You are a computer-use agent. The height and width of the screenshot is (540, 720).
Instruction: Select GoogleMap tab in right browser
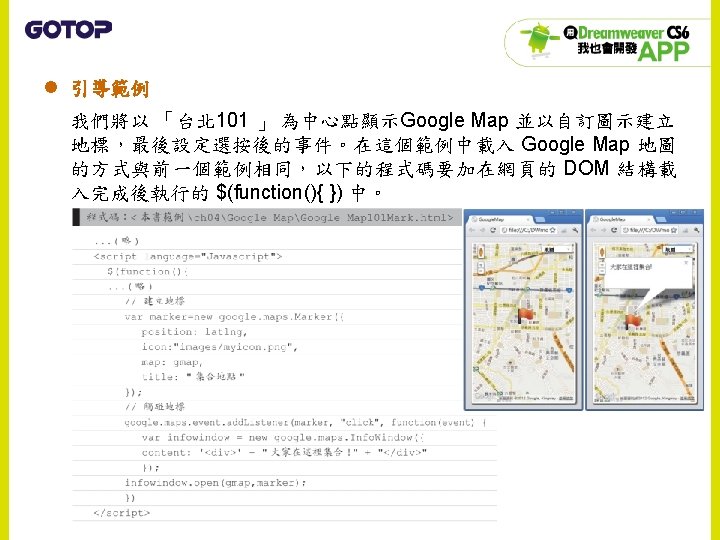(621, 219)
